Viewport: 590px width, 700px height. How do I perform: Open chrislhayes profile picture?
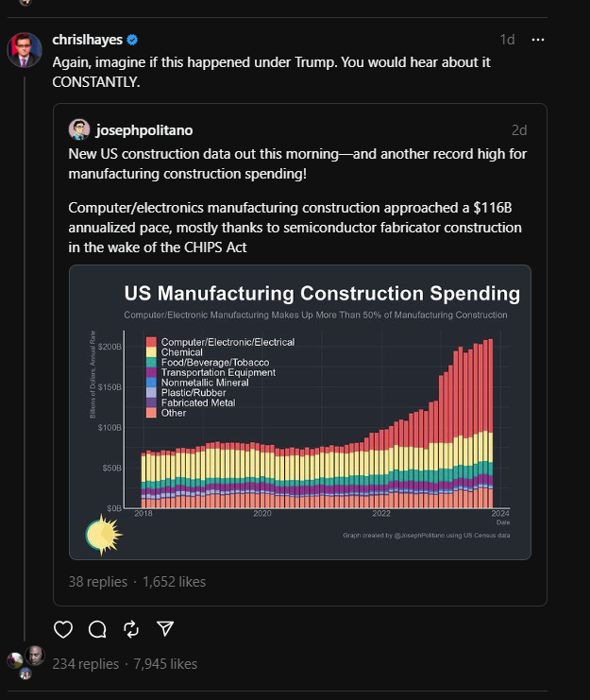pos(25,50)
